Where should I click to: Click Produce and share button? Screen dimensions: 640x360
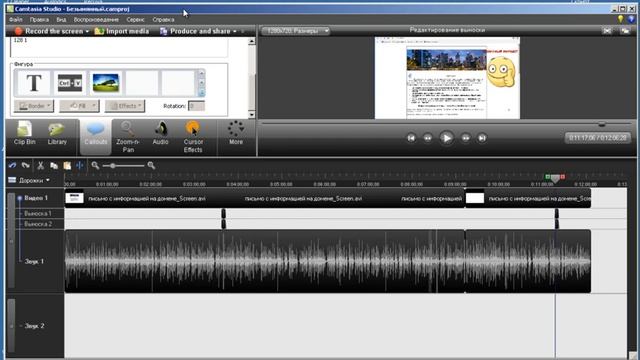195,31
